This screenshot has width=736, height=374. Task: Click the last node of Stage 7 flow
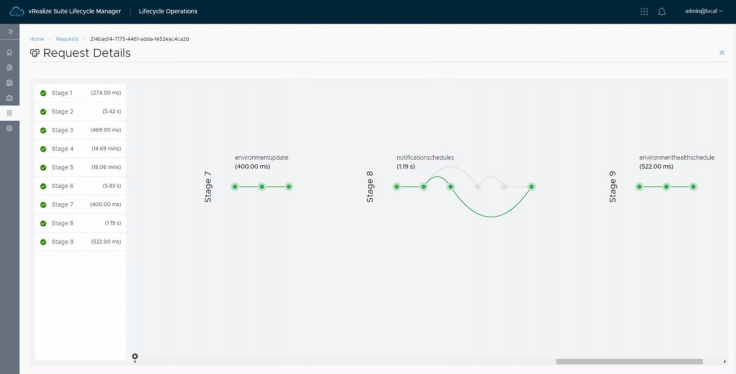pos(289,187)
